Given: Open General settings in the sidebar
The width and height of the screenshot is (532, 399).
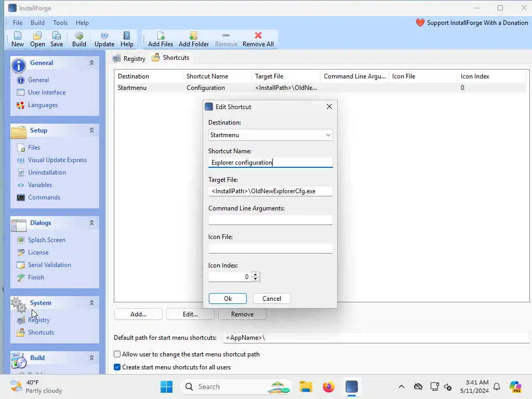Looking at the screenshot, I should click(38, 80).
